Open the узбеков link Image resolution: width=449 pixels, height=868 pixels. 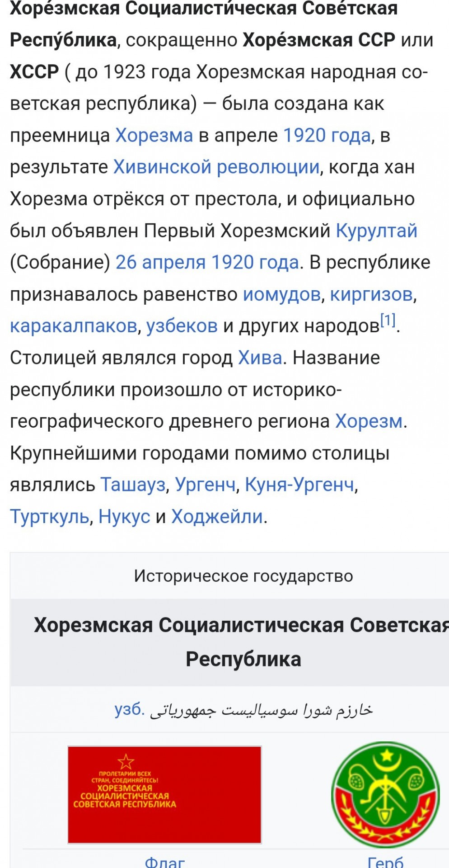tap(182, 326)
